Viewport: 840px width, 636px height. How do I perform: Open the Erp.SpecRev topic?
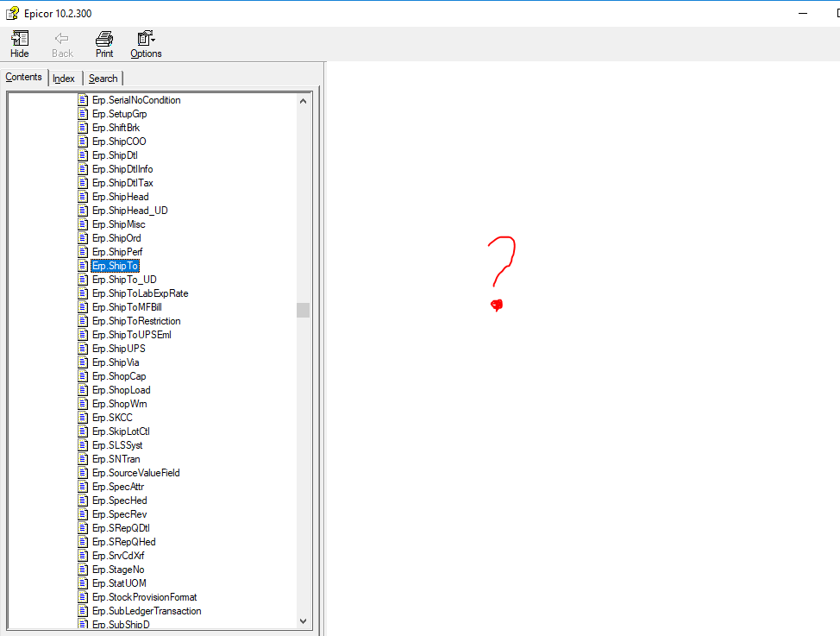point(120,514)
